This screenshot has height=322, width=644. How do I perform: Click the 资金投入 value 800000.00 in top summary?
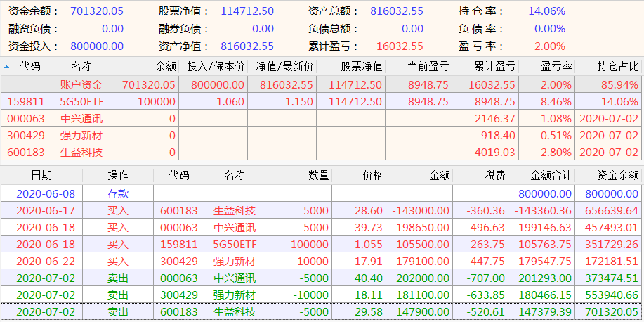tap(97, 46)
